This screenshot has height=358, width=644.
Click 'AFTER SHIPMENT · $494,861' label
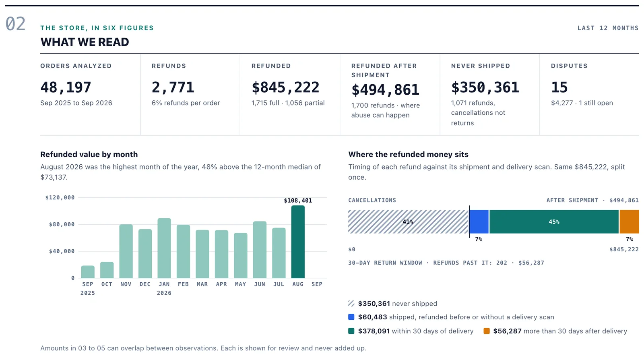click(x=592, y=200)
